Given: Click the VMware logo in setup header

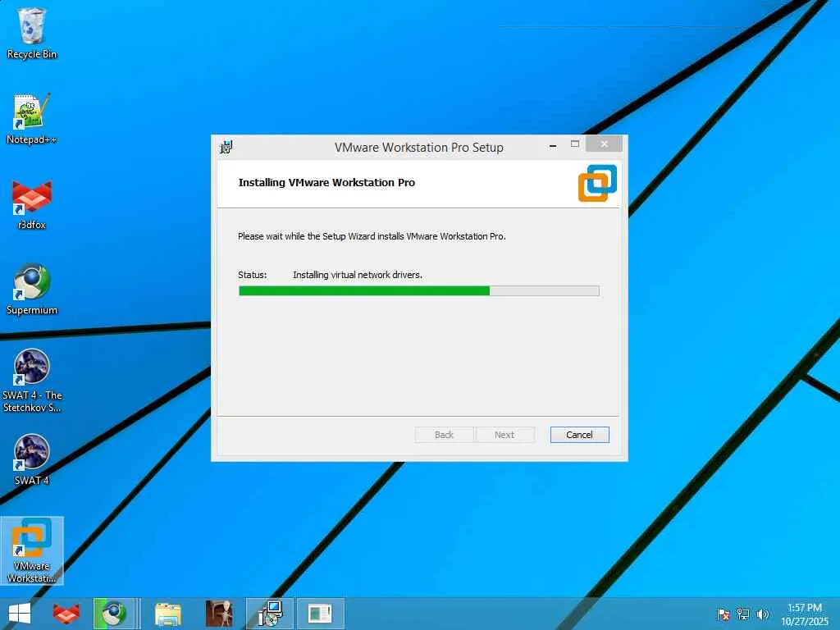Looking at the screenshot, I should point(597,183).
